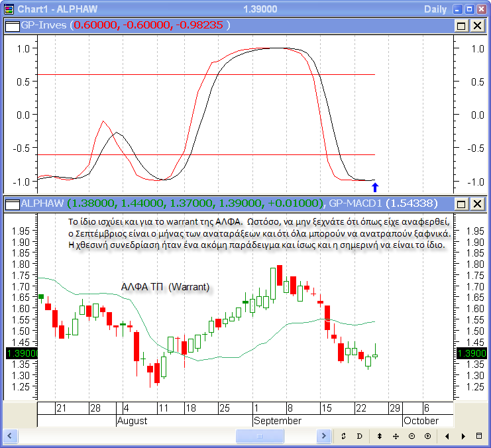
Task: Click the vertical rescale double-arrow icon
Action: tap(380, 436)
